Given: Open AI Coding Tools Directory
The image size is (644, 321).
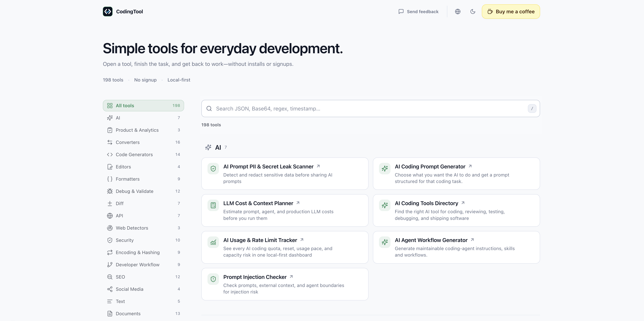Looking at the screenshot, I should [456, 210].
